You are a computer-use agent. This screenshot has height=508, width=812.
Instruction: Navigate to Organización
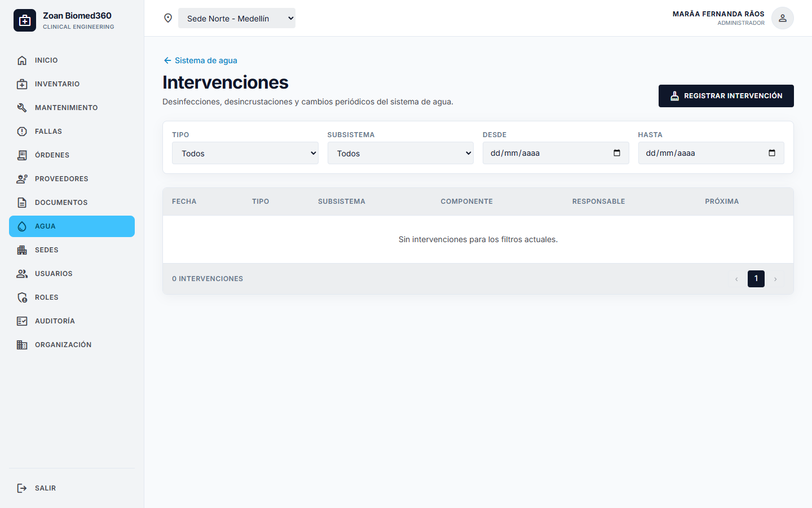click(x=72, y=345)
